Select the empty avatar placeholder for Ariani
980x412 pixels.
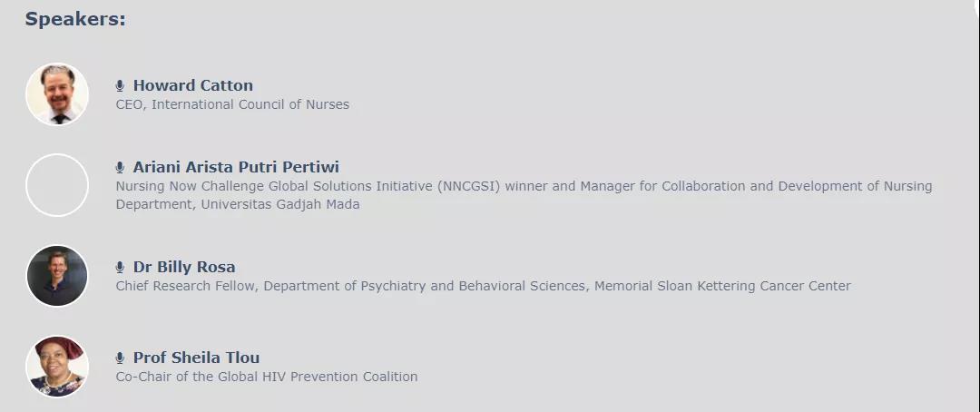pyautogui.click(x=57, y=185)
